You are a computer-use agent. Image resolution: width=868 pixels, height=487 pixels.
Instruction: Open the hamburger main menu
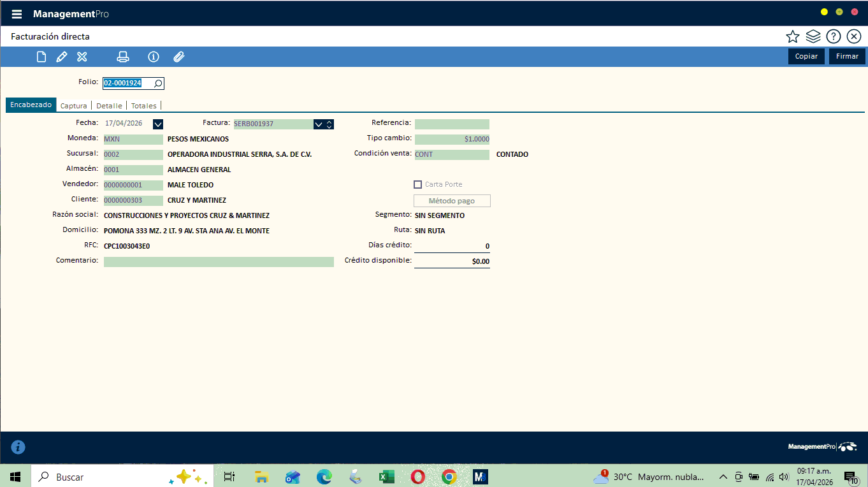coord(17,14)
